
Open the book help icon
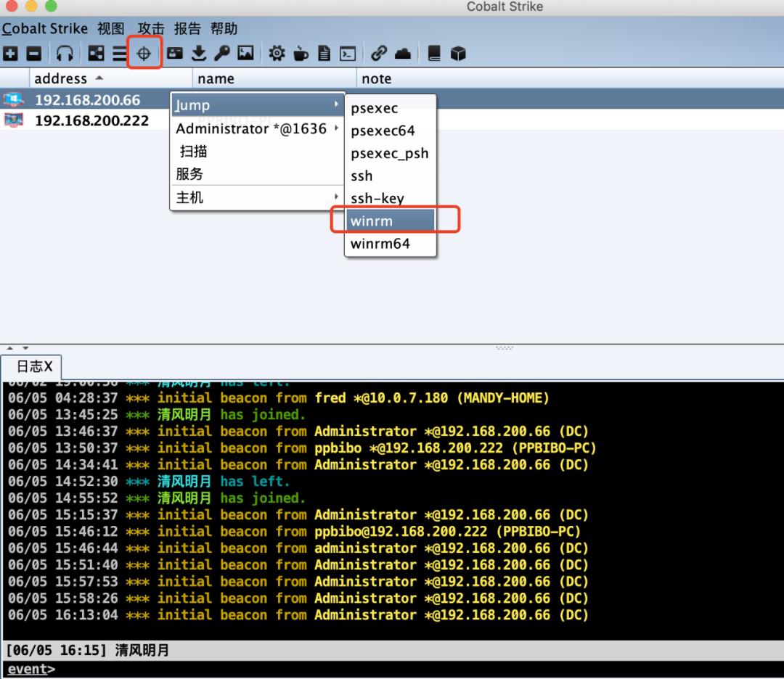434,53
